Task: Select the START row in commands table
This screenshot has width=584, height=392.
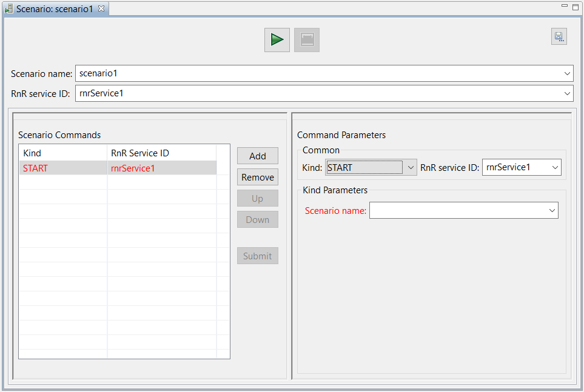Action: click(118, 168)
